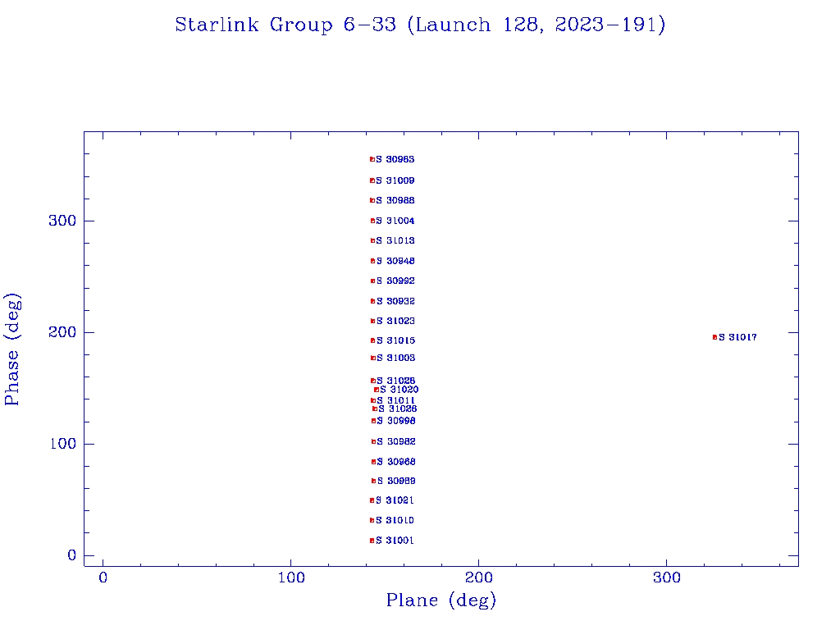This screenshot has width=840, height=630.
Task: Select the label 'S 30998'
Action: click(396, 421)
